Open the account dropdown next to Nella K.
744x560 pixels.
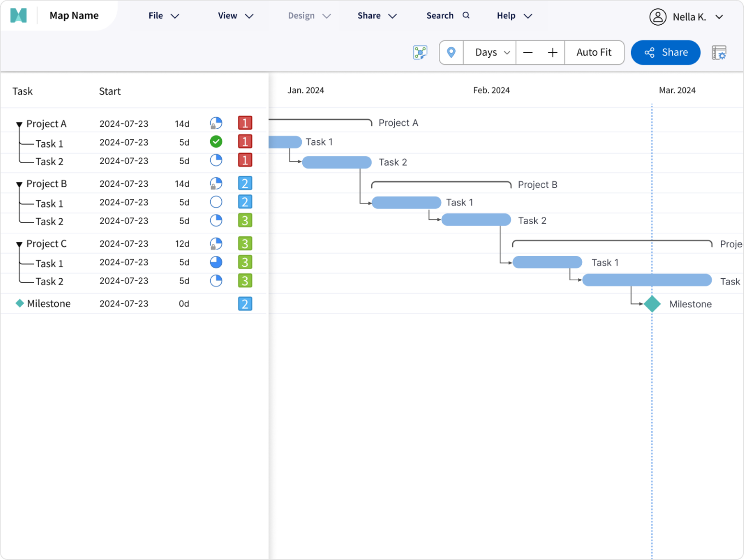coord(719,16)
